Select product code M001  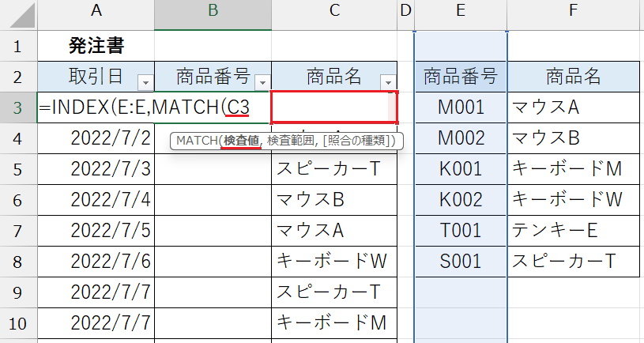click(461, 107)
